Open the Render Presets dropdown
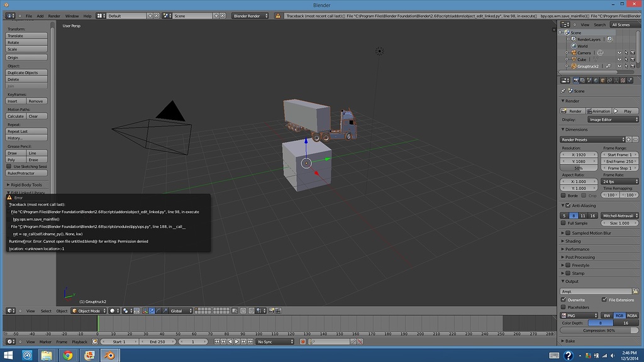This screenshot has height=362, width=644. [592, 140]
